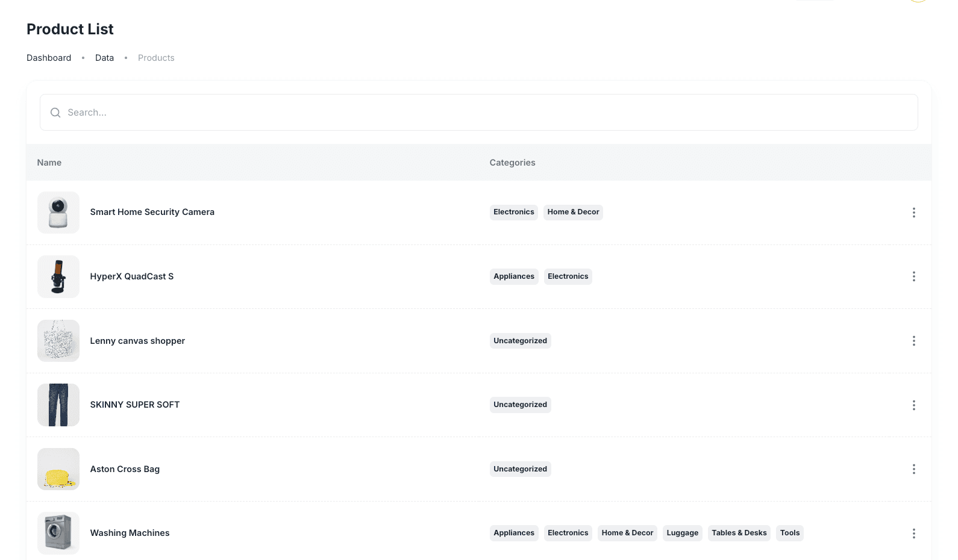Click Tools tag on Washing Machines
Viewport: 958px width, 560px height.
[x=790, y=533]
